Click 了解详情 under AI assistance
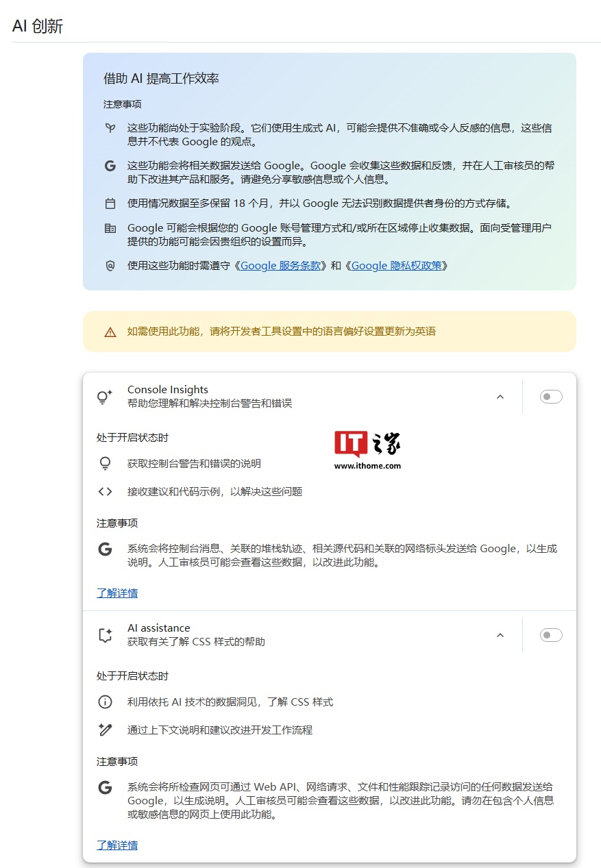This screenshot has height=868, width=601. click(x=116, y=845)
